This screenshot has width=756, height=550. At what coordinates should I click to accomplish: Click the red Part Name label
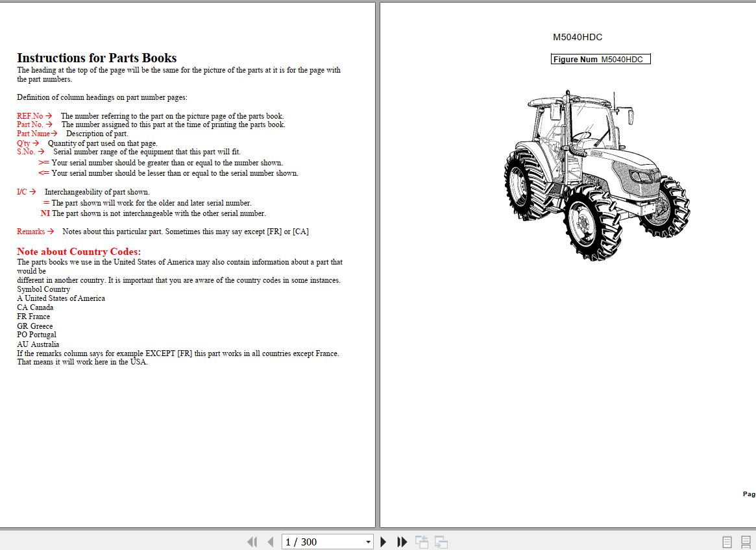33,134
